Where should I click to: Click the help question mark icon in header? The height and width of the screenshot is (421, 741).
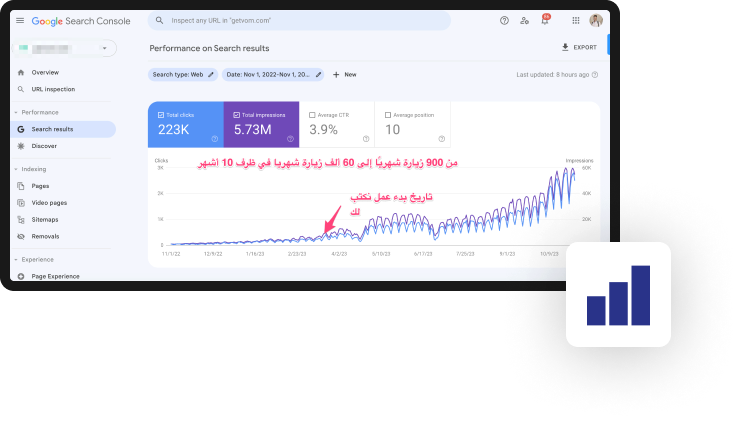pos(504,20)
